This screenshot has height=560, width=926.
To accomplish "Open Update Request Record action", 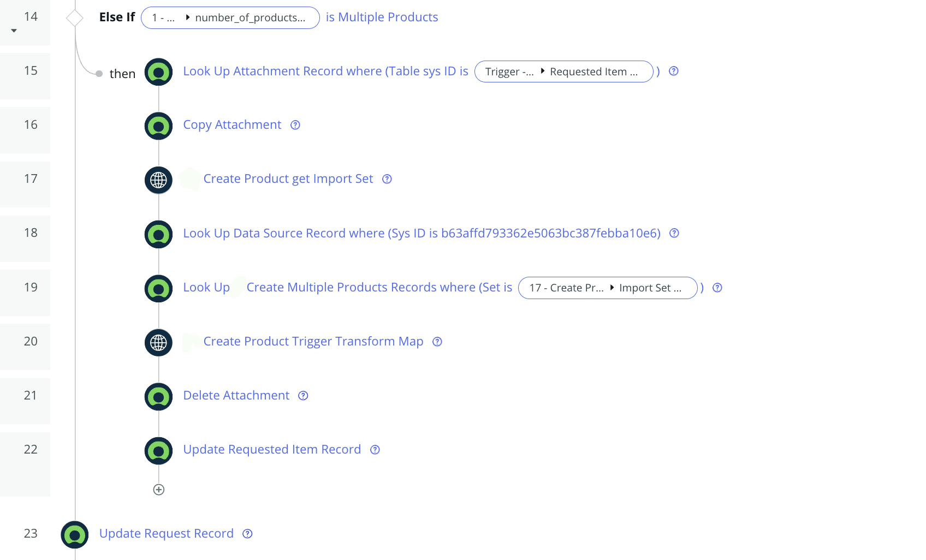I will click(x=167, y=533).
